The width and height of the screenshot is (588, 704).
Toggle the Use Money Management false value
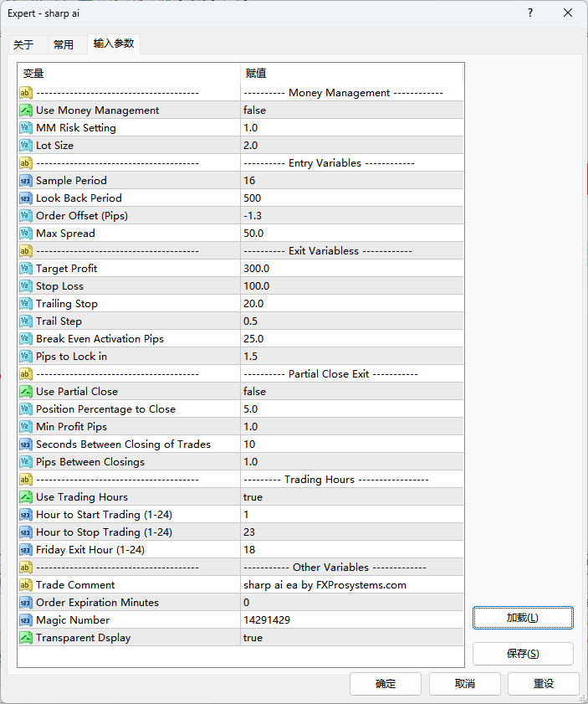coord(254,110)
